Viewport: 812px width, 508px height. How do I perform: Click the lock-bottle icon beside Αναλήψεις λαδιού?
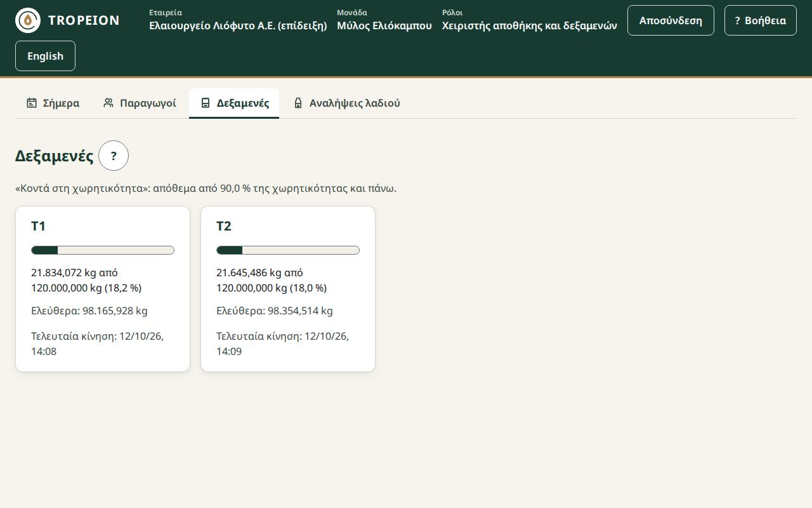(298, 103)
